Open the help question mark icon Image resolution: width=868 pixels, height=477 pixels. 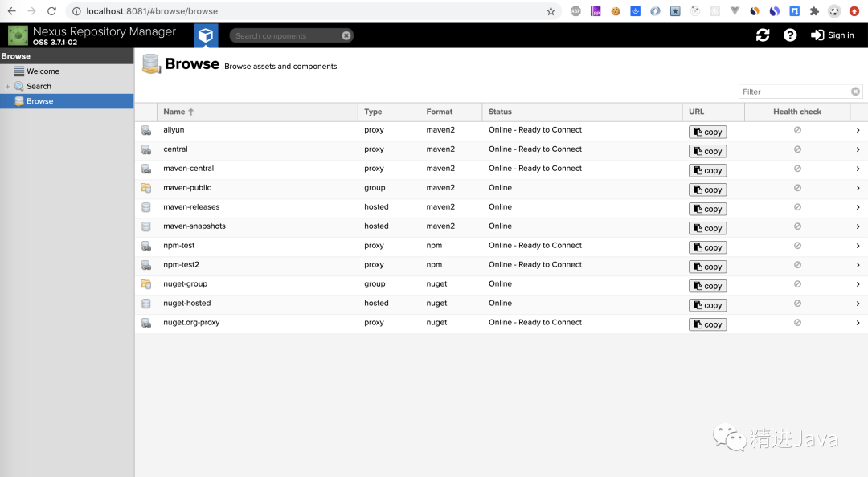[790, 35]
